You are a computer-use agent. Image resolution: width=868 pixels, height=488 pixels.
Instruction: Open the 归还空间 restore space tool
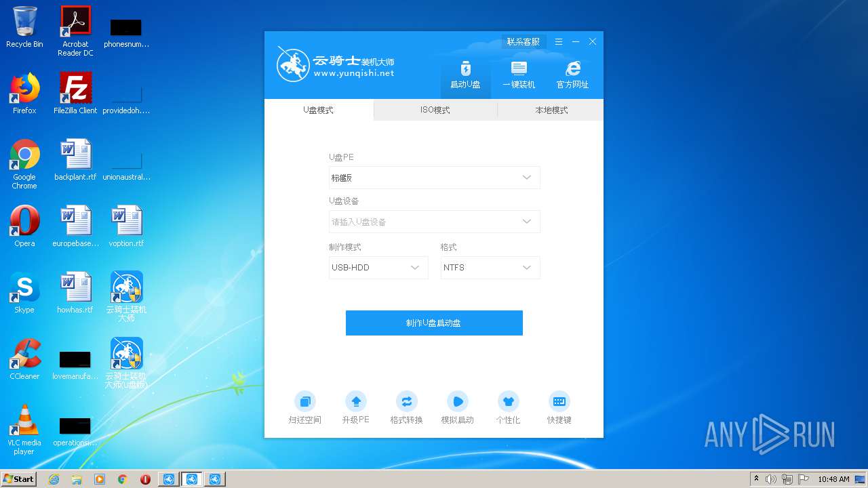coord(304,408)
